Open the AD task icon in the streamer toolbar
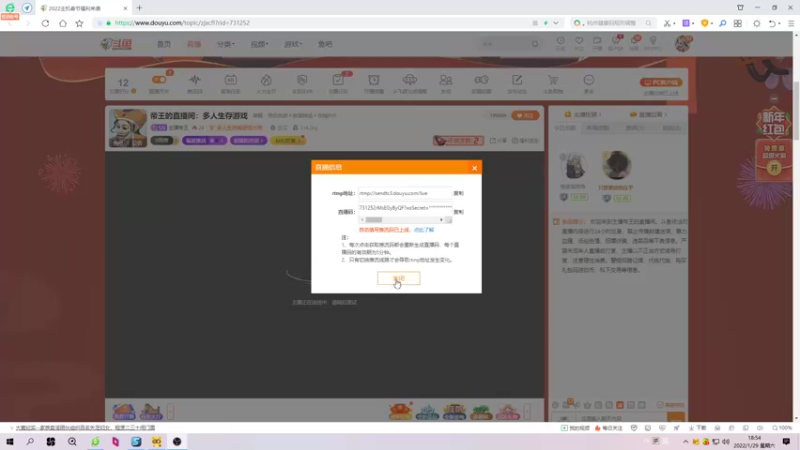The width and height of the screenshot is (800, 450). click(x=231, y=80)
